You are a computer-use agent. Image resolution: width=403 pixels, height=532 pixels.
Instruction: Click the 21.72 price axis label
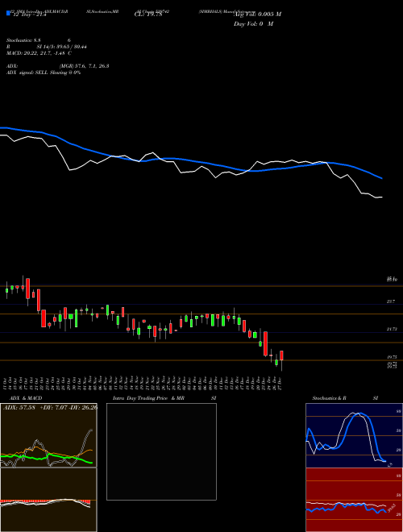coord(392,330)
